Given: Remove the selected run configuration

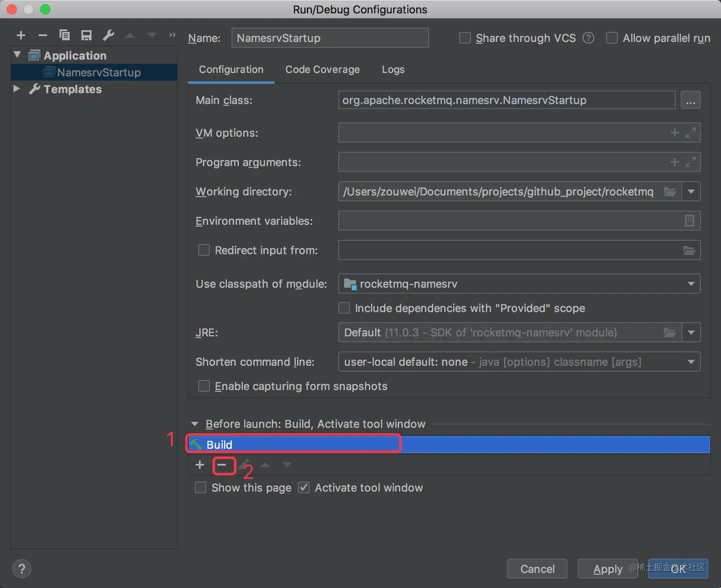Looking at the screenshot, I should click(42, 35).
